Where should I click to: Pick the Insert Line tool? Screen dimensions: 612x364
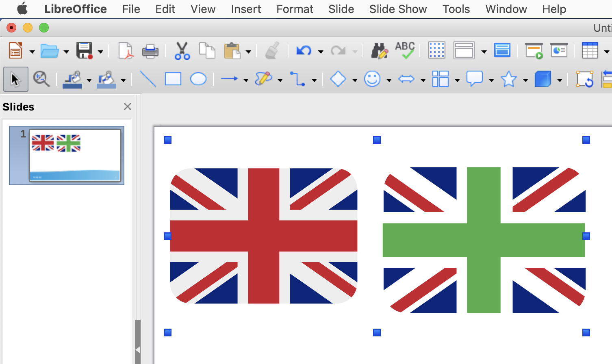tap(148, 79)
